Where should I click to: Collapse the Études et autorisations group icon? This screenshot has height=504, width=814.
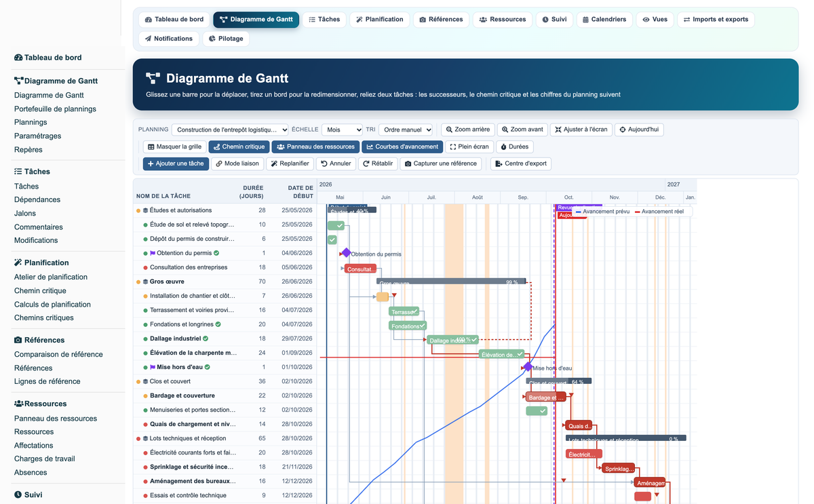pyautogui.click(x=145, y=210)
